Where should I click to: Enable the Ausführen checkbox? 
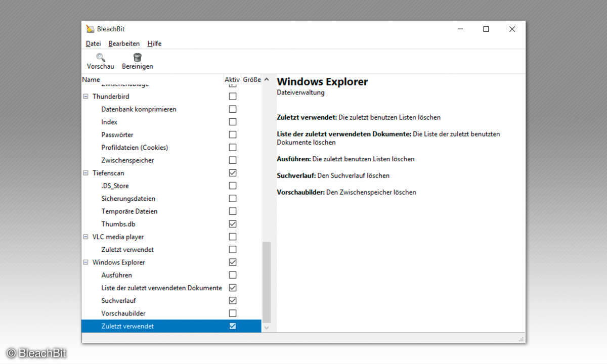233,275
